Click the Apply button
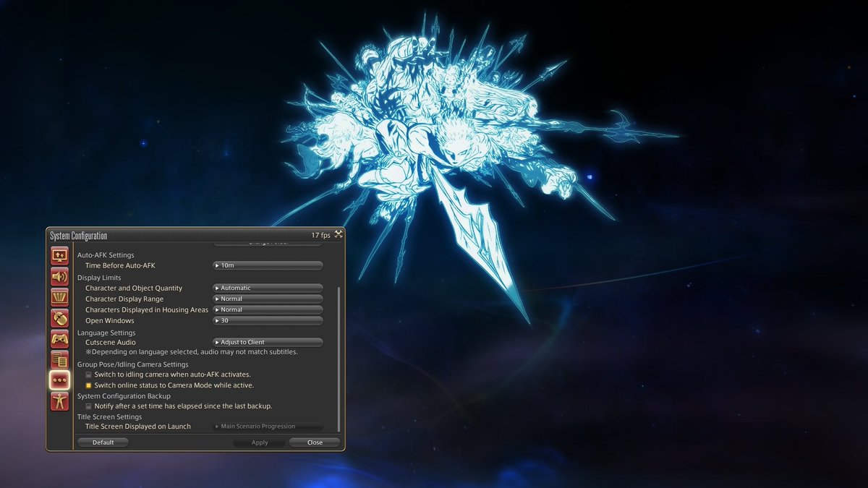The height and width of the screenshot is (488, 868). click(259, 442)
